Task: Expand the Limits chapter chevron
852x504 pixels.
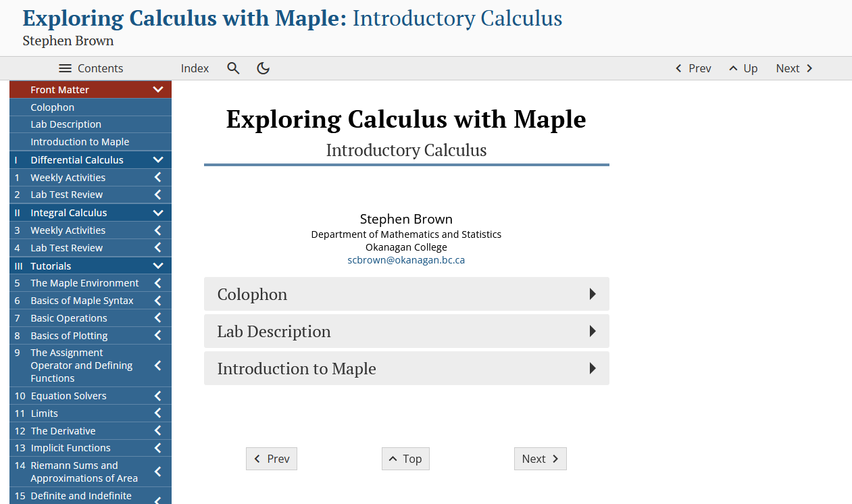Action: [x=157, y=413]
